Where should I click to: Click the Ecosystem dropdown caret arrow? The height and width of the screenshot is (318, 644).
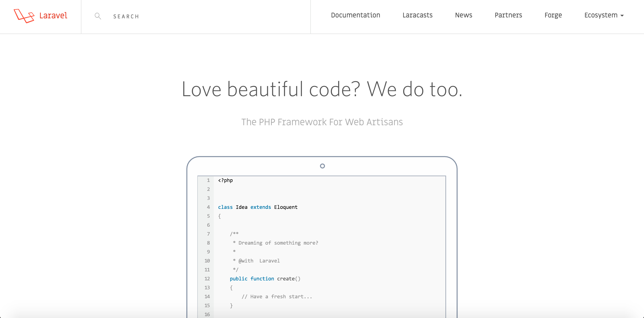(622, 16)
